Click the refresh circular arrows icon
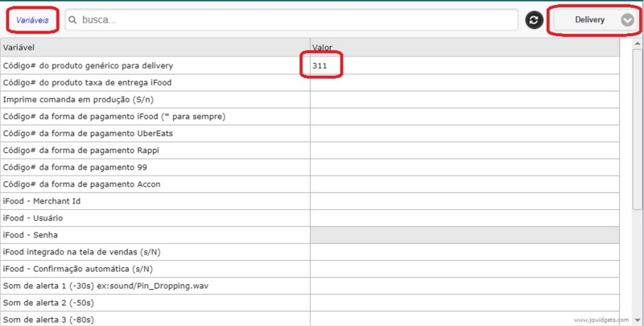Viewport: 644px width, 326px height. (534, 19)
